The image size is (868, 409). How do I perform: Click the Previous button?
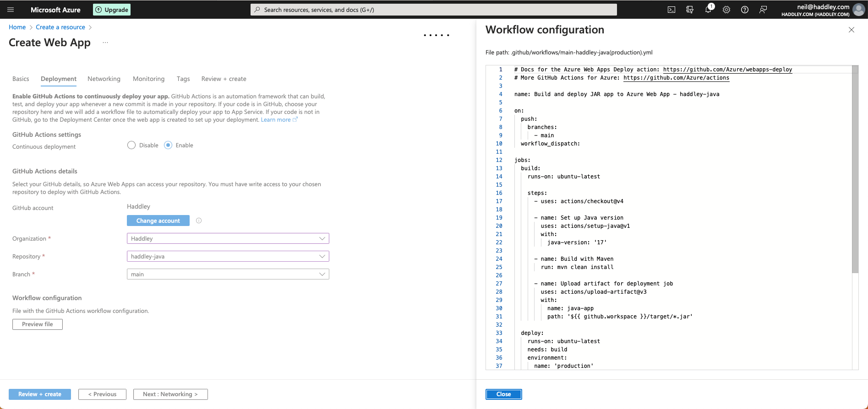tap(102, 394)
